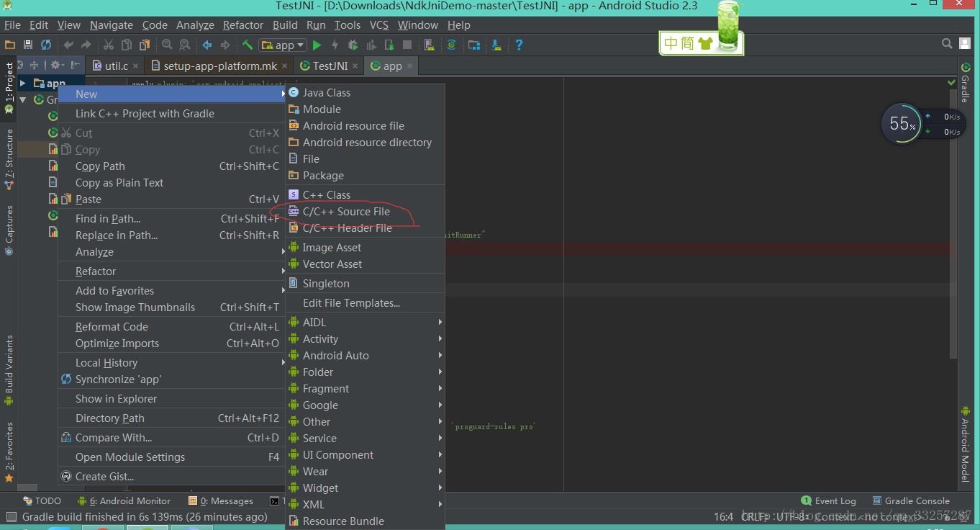Close the TestJNI editor tab
The width and height of the screenshot is (980, 530).
(x=356, y=66)
